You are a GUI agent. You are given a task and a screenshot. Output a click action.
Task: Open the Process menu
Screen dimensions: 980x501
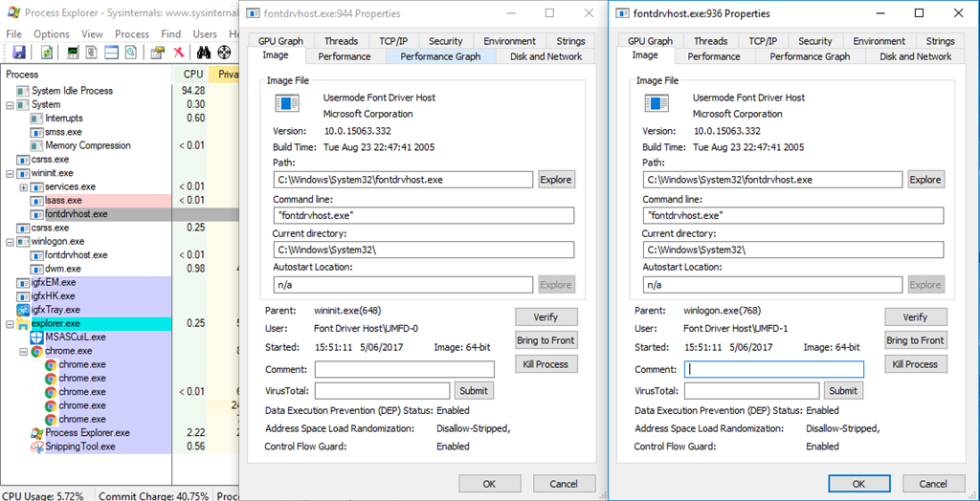pyautogui.click(x=132, y=33)
